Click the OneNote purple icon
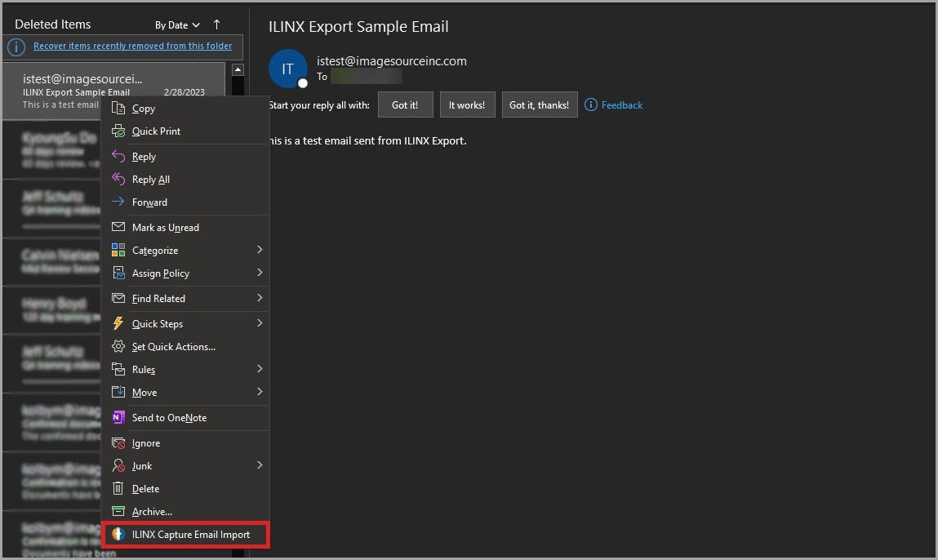Screen dimensions: 938x560 (118, 418)
